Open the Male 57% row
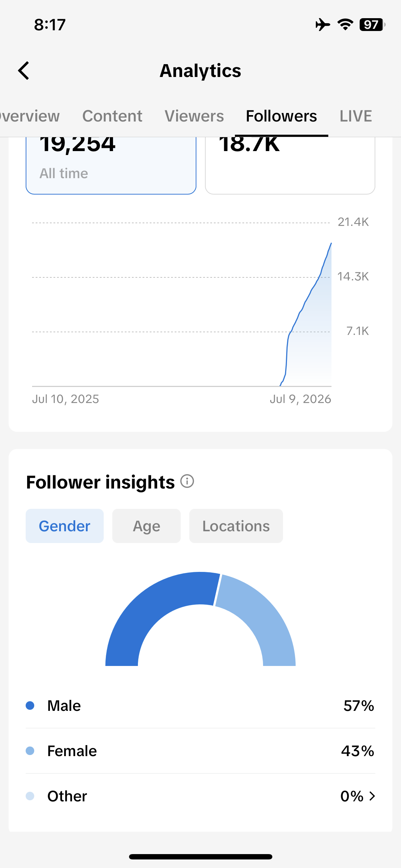This screenshot has height=868, width=401. [200, 706]
